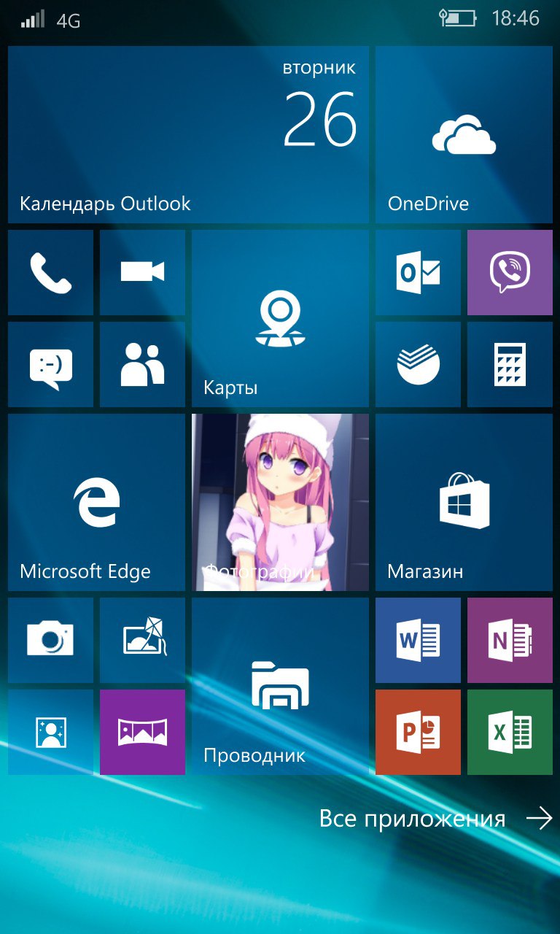Open the Phone dialer tile
The image size is (560, 934).
coord(50,272)
